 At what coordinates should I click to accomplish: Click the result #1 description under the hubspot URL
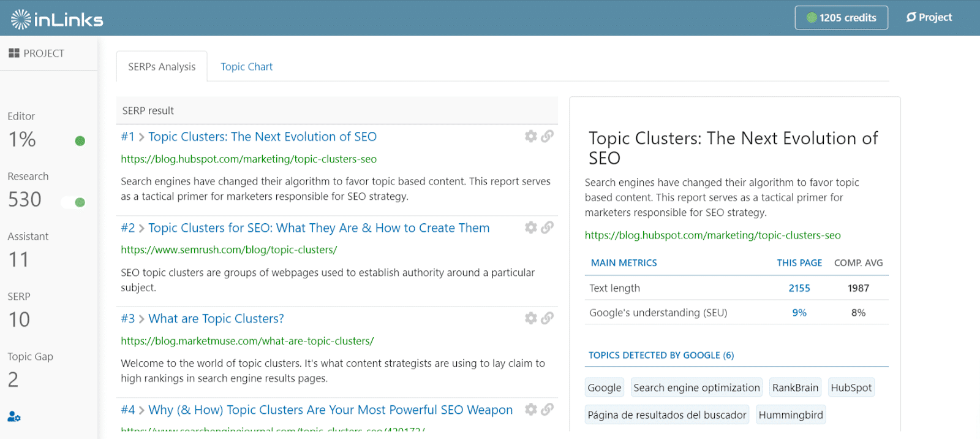pyautogui.click(x=336, y=189)
